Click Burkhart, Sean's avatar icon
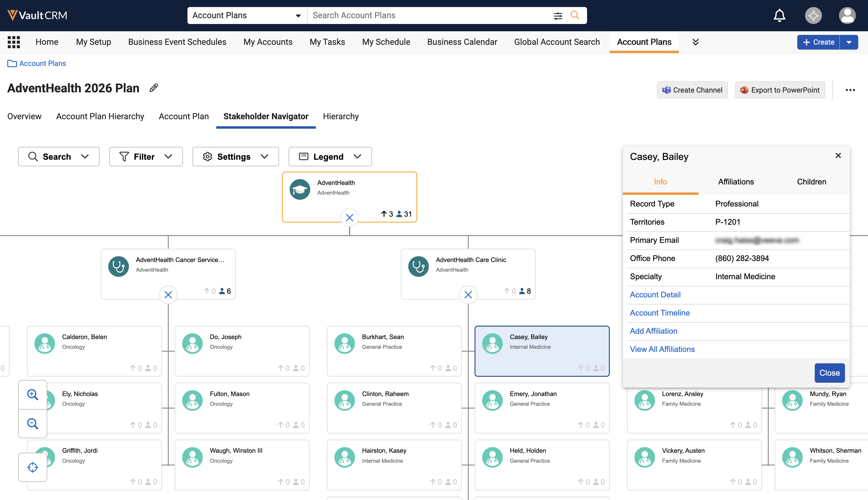868x500 pixels. coord(344,343)
